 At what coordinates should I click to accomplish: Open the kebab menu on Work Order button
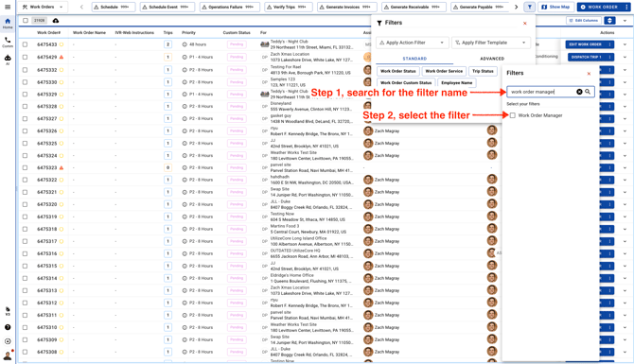click(x=626, y=7)
